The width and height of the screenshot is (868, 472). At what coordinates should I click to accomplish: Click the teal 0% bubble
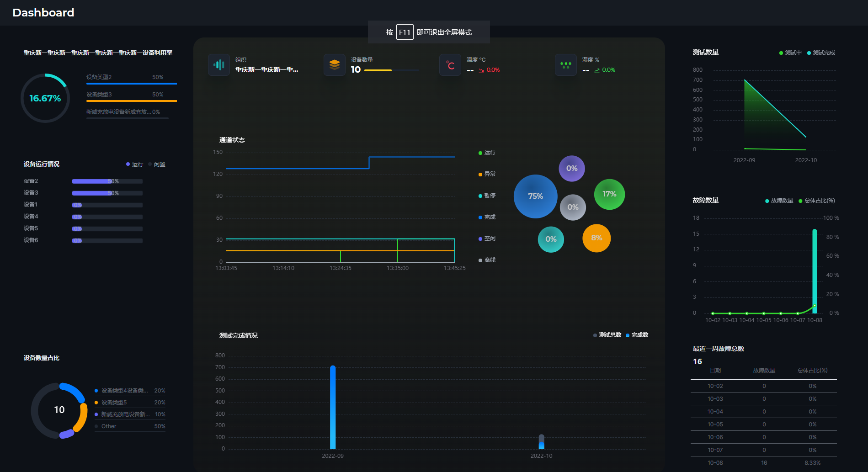point(551,239)
